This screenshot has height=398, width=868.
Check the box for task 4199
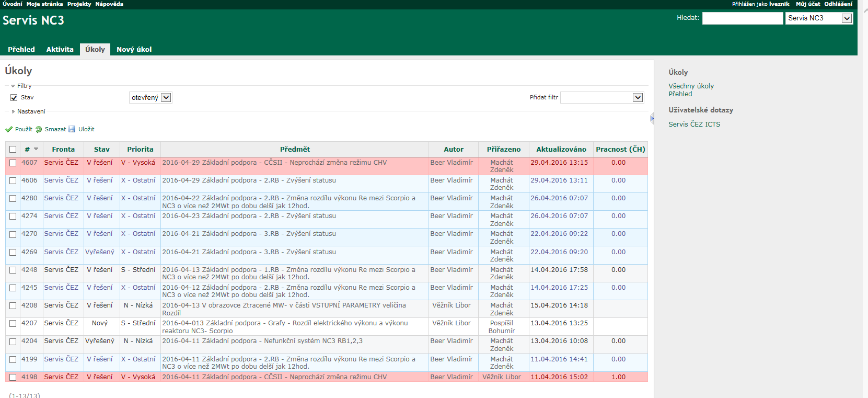pos(13,360)
